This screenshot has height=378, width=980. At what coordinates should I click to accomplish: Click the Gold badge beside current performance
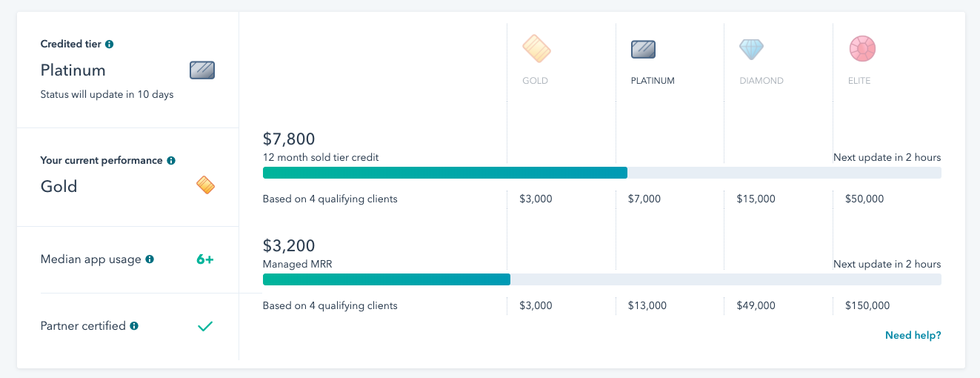coord(205,185)
